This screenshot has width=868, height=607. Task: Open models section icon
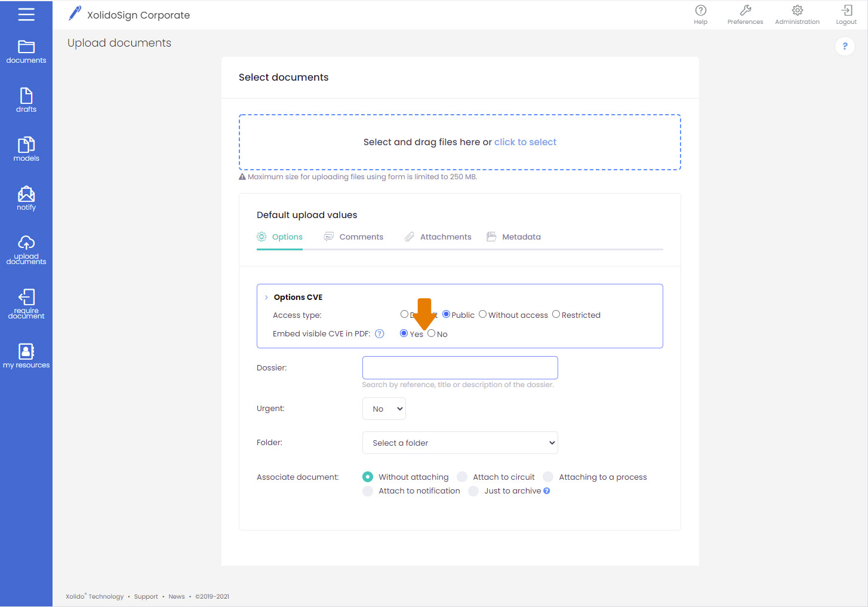pyautogui.click(x=26, y=145)
